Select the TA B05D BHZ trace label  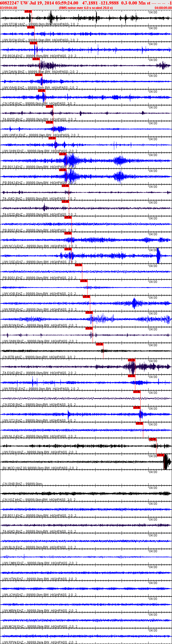39,119
